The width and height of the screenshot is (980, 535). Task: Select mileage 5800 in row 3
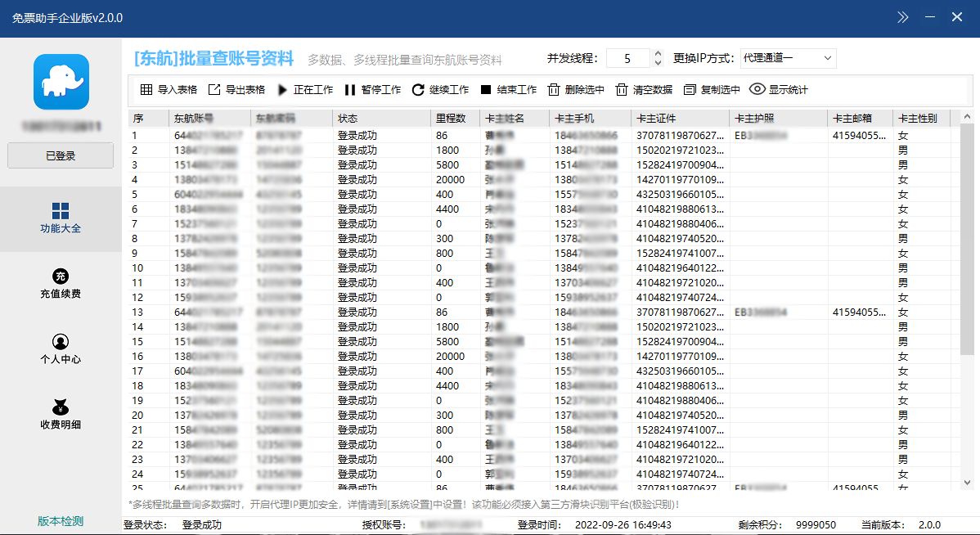click(447, 165)
